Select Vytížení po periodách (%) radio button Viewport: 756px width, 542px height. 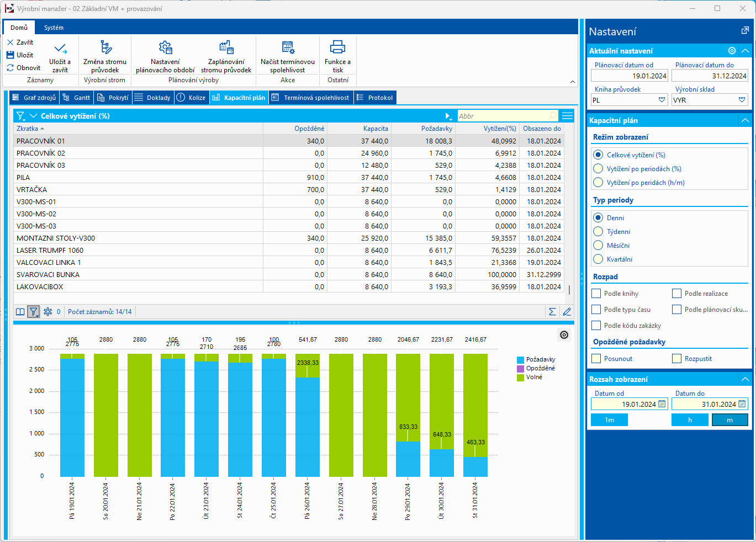[x=598, y=168]
